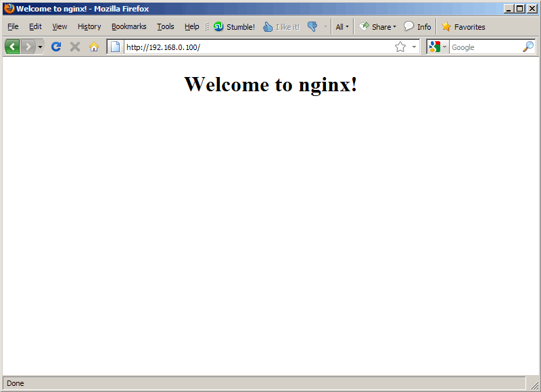Viewport: 541px width, 392px height.
Task: Click the Stop loading X icon
Action: pos(75,47)
